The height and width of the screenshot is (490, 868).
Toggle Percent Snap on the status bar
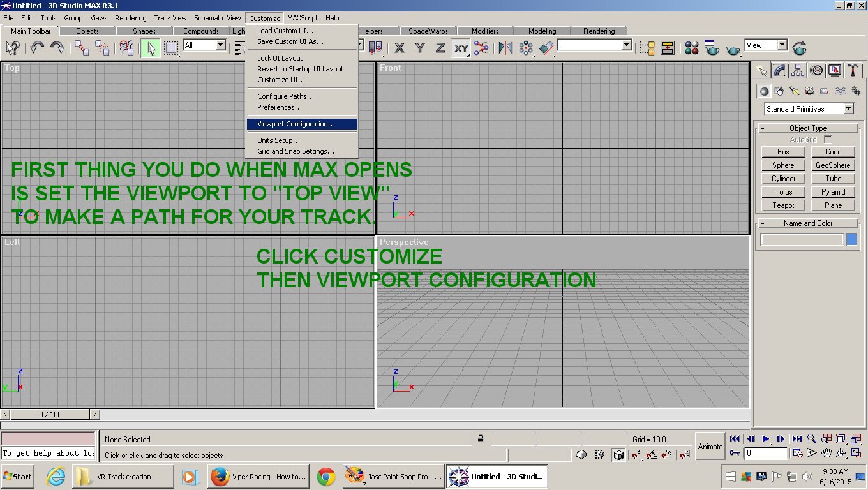click(667, 455)
